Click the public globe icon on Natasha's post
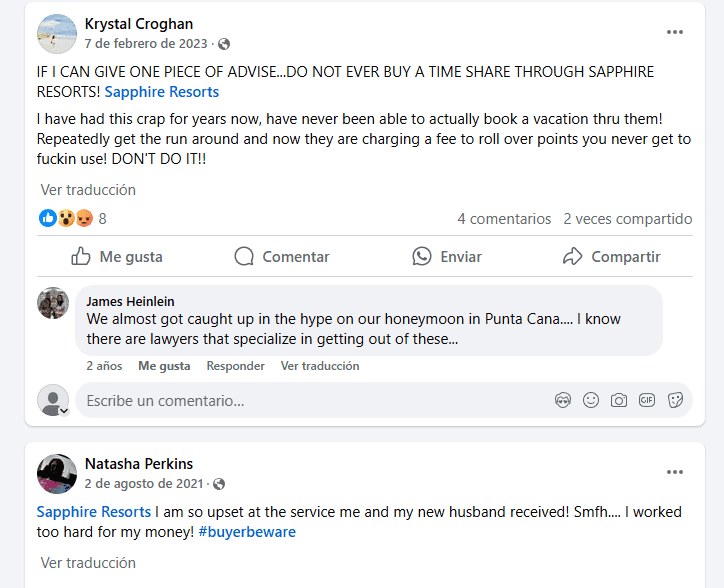Screen dimensions: 724x588 pyautogui.click(x=219, y=484)
